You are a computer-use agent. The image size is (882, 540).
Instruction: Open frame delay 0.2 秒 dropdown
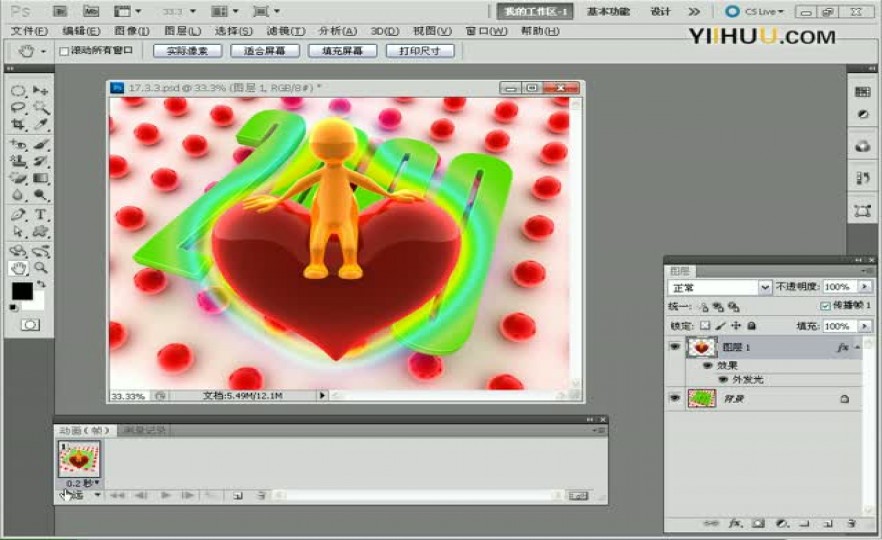click(x=82, y=483)
